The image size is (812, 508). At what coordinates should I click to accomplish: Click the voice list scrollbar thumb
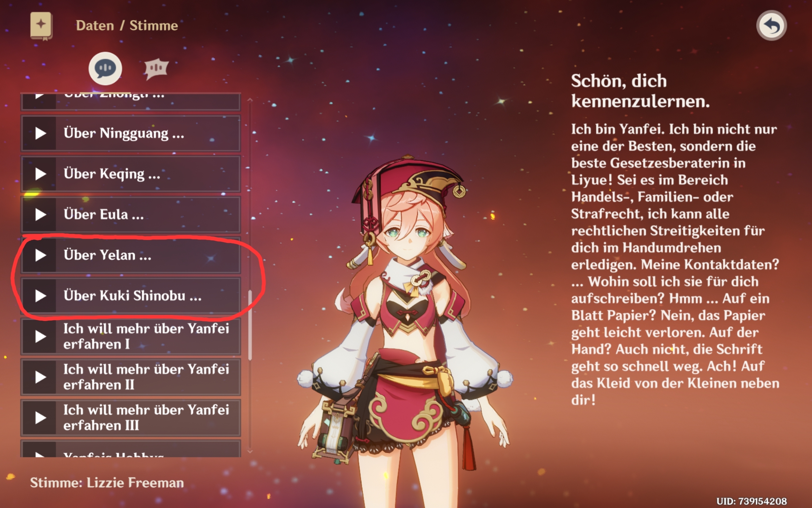point(250,325)
